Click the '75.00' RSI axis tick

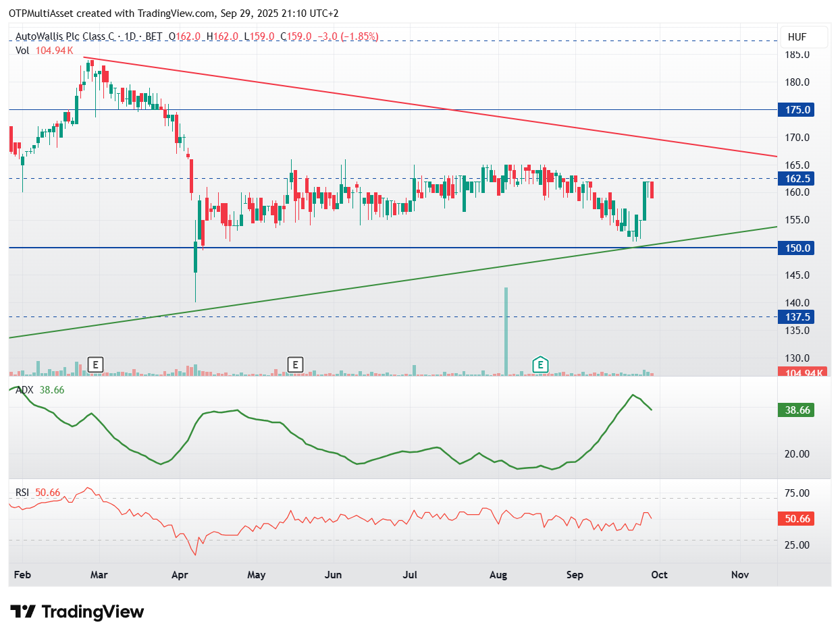[798, 493]
